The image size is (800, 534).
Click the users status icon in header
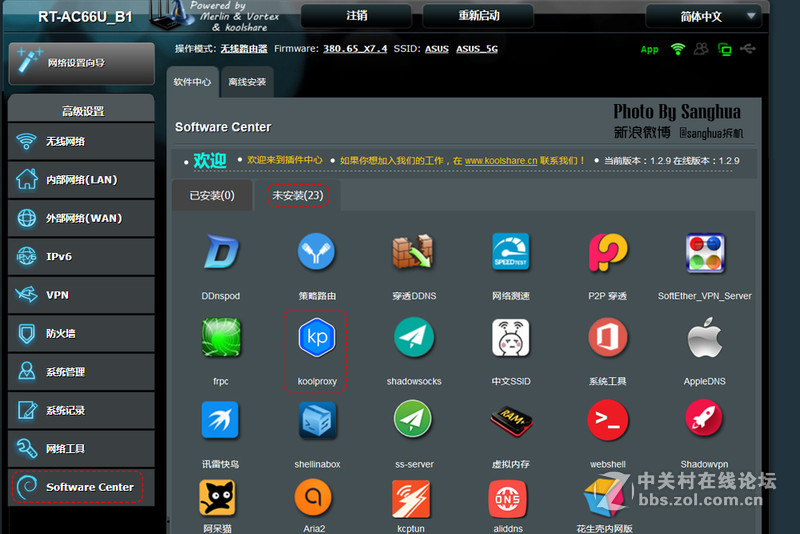coord(701,49)
